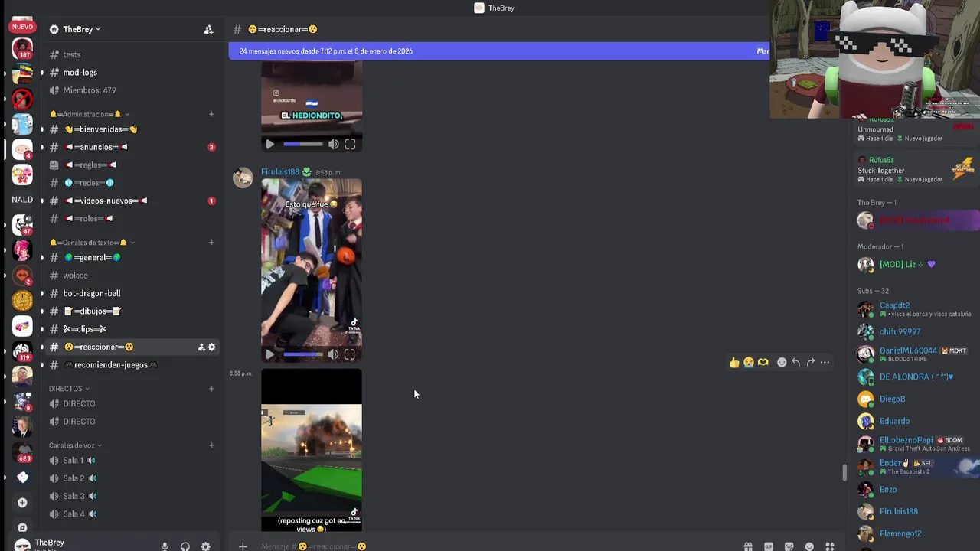Open the server icon with 187 badge

point(22,48)
